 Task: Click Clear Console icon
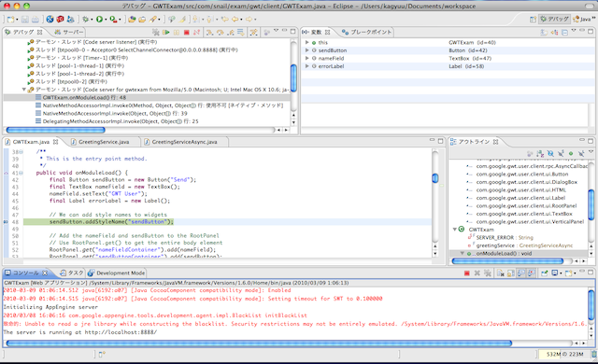(x=501, y=273)
